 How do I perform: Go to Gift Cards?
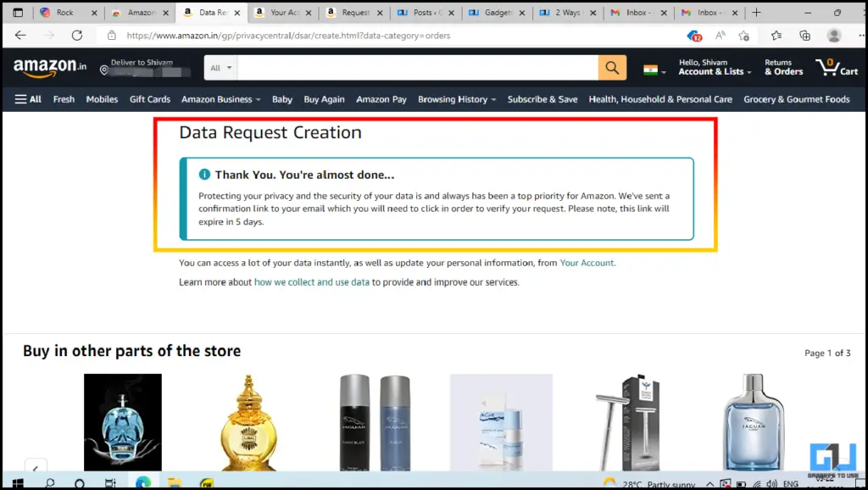[150, 99]
